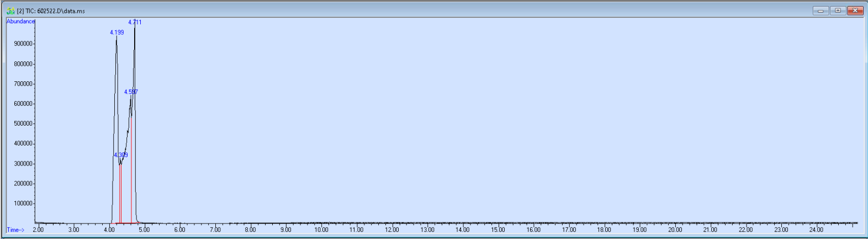Select the peak label 4.309
This screenshot has width=868, height=239.
(121, 155)
